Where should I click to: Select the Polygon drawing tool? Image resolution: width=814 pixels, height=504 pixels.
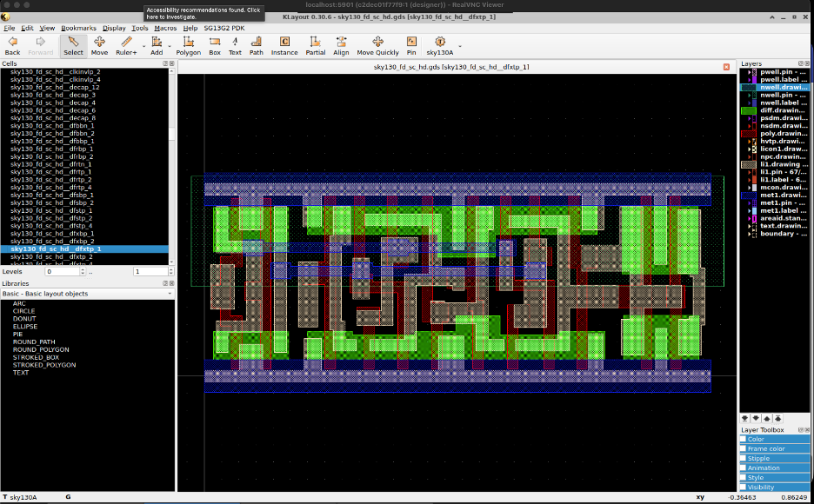pyautogui.click(x=188, y=45)
